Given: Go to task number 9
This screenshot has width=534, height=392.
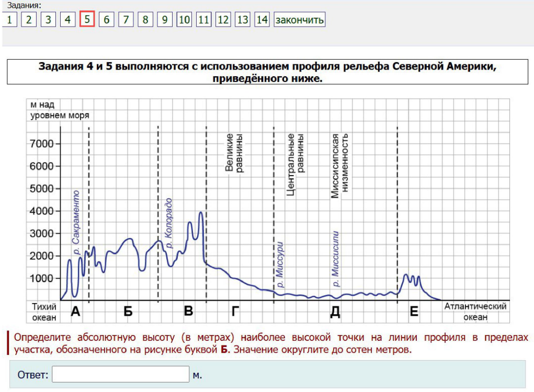Looking at the screenshot, I should [164, 20].
